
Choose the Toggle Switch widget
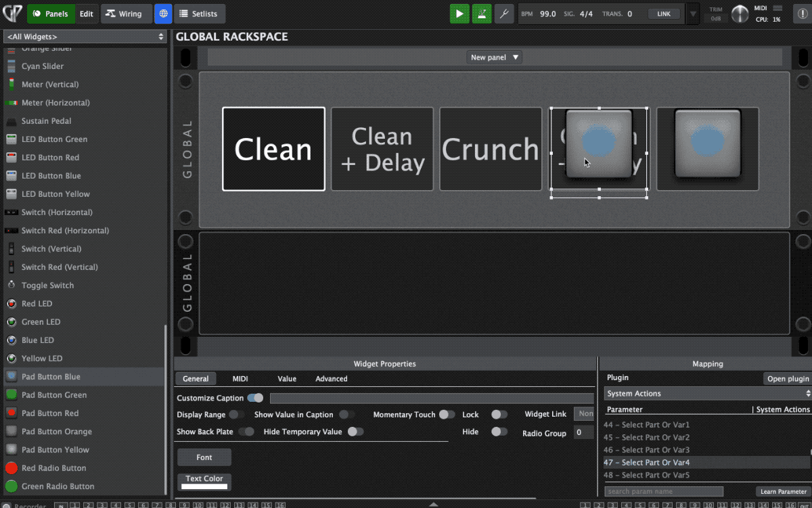(x=47, y=285)
